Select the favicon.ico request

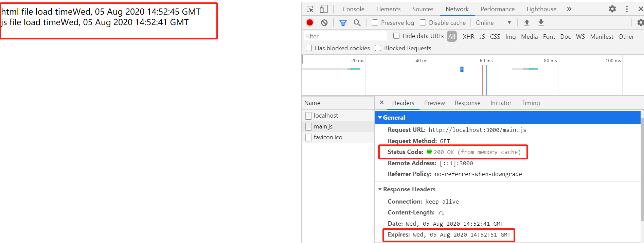click(x=328, y=137)
